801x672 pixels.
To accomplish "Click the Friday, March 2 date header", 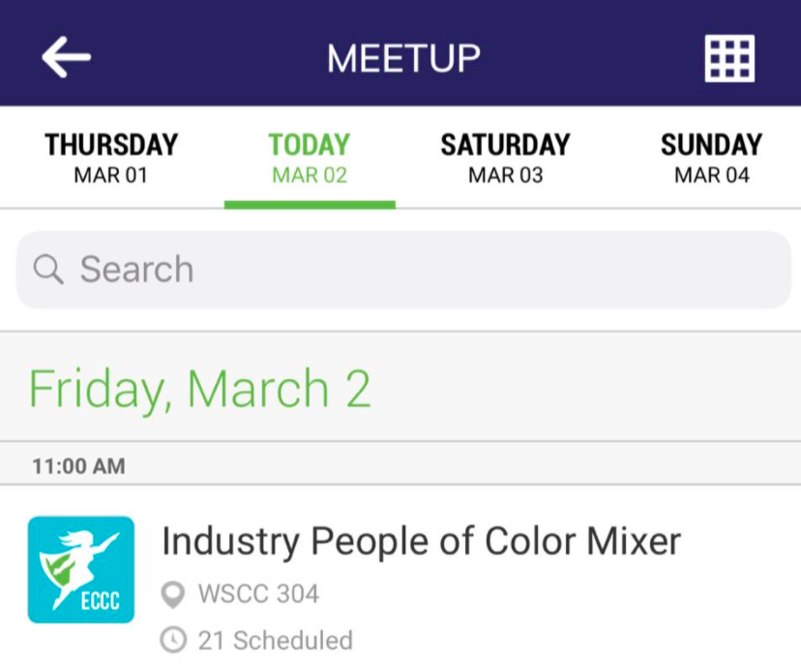I will pos(199,388).
